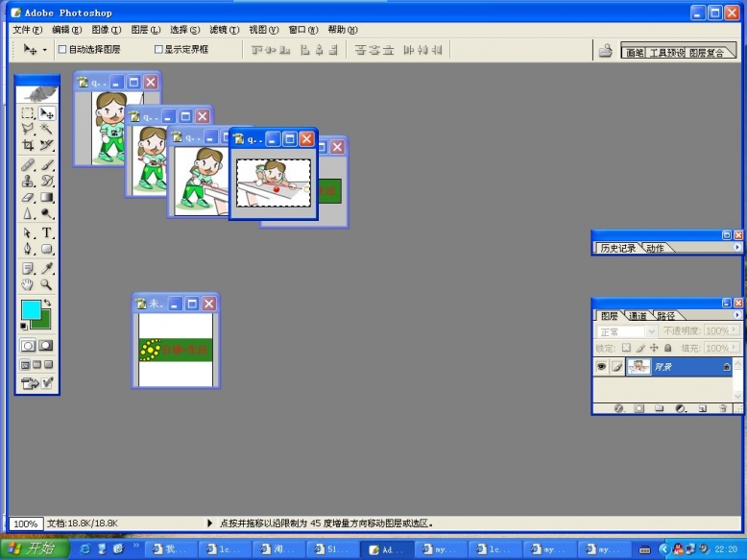The width and height of the screenshot is (747, 560).
Task: Toggle lock all icon in Layers panel
Action: pyautogui.click(x=668, y=348)
